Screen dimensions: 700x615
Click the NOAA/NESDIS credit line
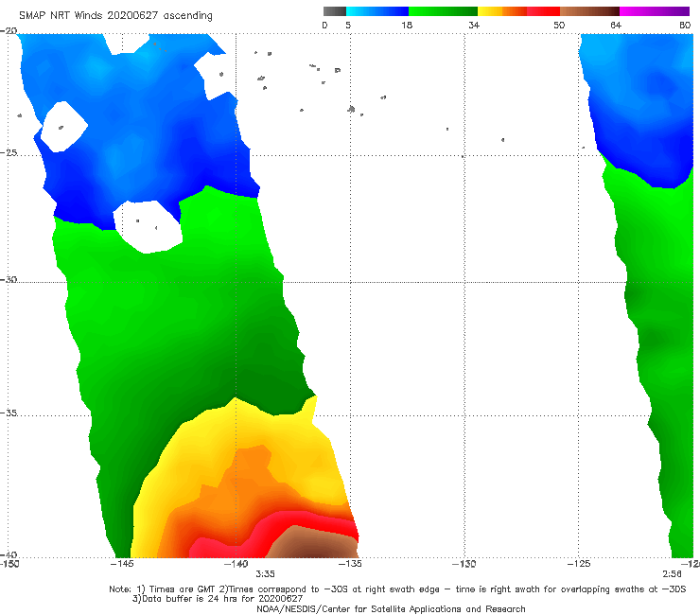[391, 608]
